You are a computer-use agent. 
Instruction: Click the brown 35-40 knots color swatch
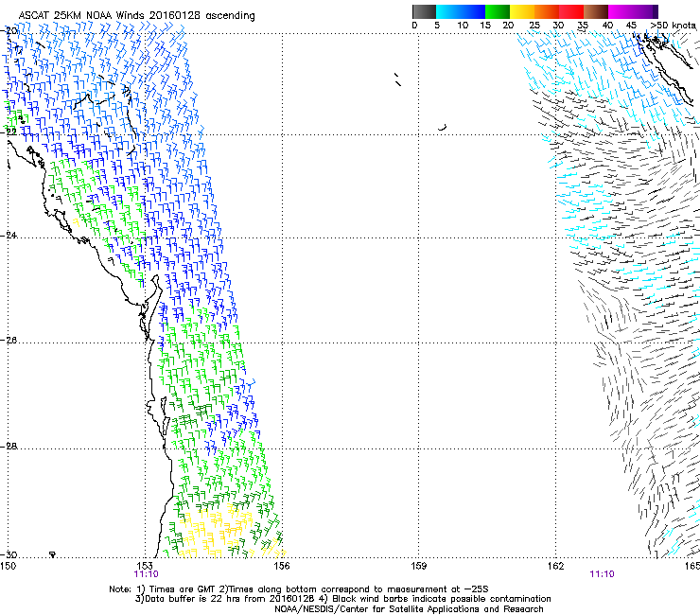pos(596,11)
